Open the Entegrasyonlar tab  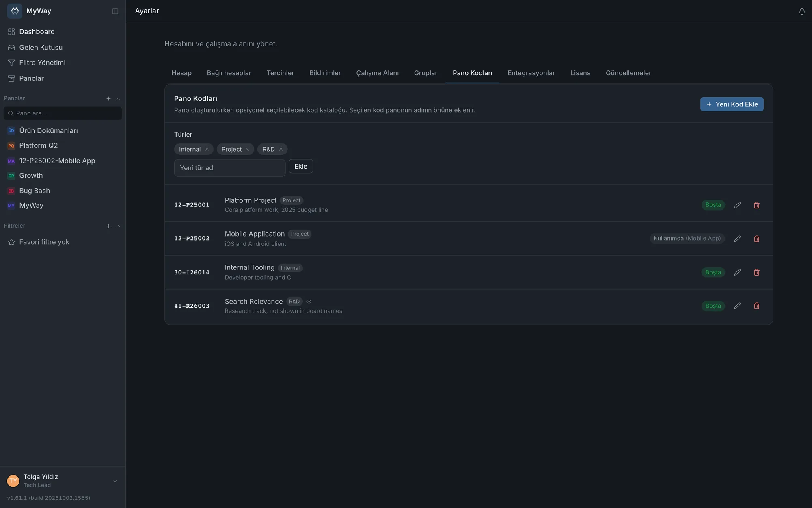click(x=531, y=73)
